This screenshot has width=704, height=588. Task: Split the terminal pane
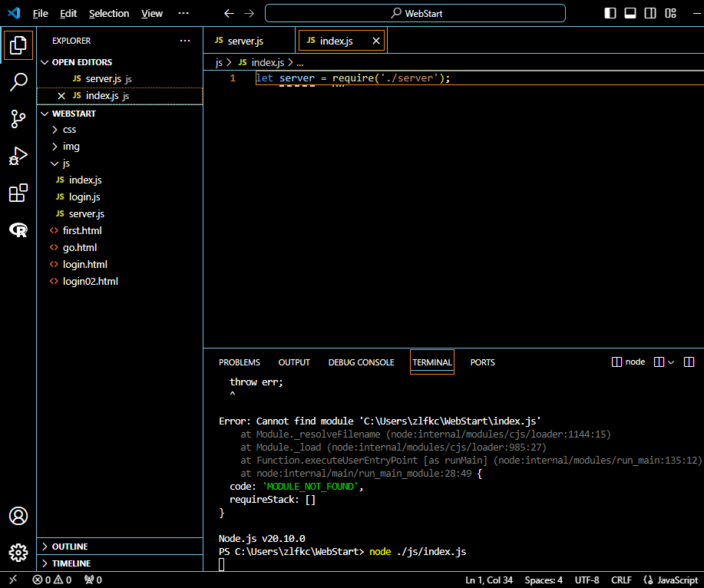tap(659, 362)
